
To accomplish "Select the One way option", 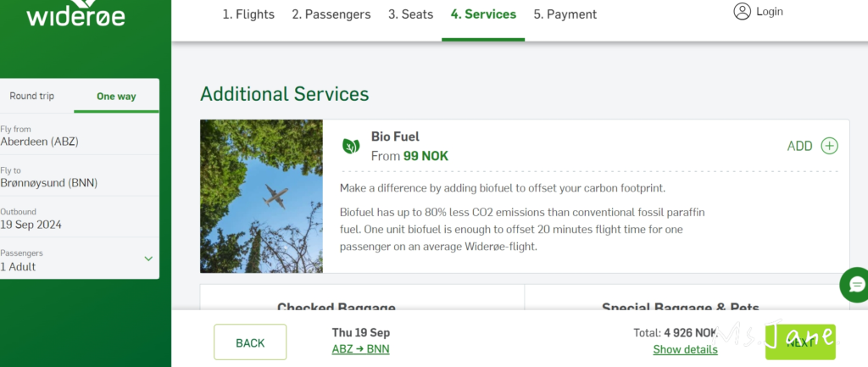I will (116, 97).
